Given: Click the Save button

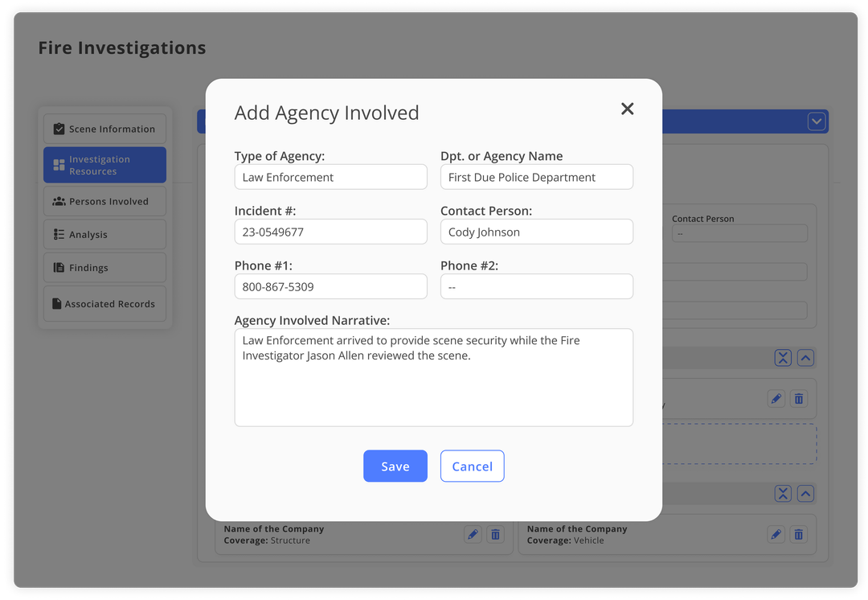Looking at the screenshot, I should pyautogui.click(x=395, y=466).
